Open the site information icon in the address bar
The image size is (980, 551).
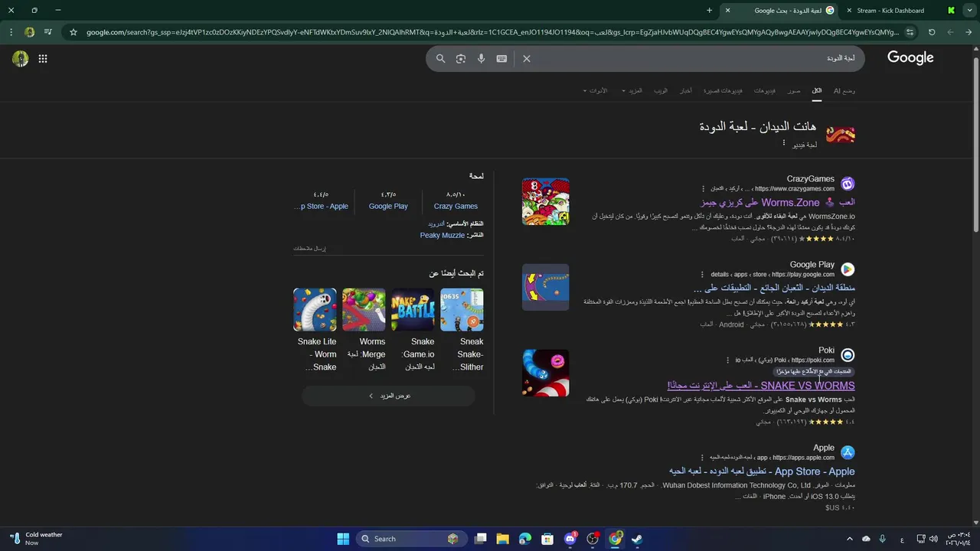pos(910,32)
